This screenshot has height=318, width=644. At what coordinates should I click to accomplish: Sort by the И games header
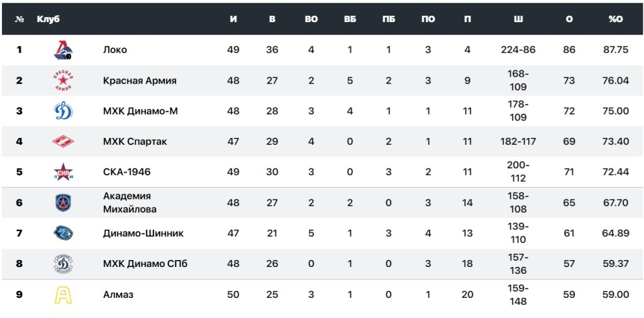tap(233, 19)
